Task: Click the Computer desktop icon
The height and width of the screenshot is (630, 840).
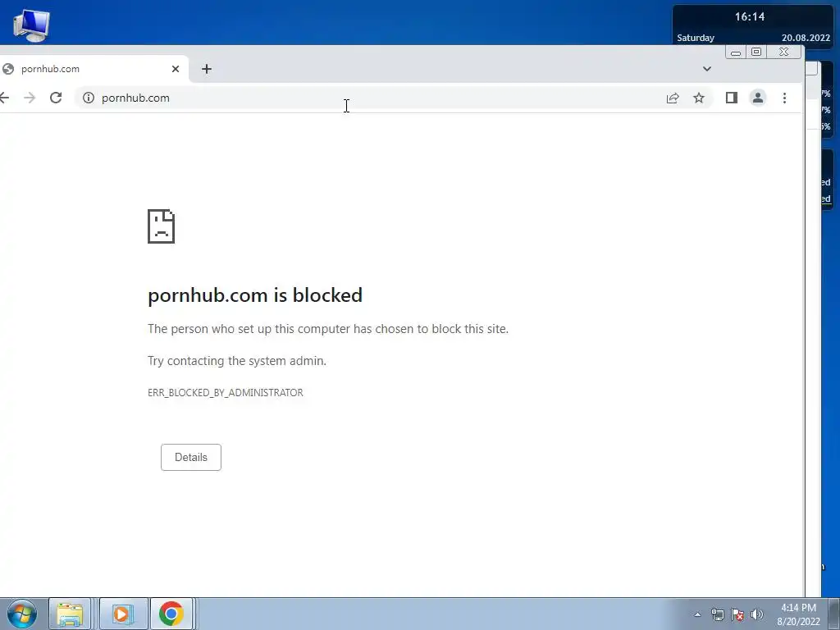Action: coord(31,25)
